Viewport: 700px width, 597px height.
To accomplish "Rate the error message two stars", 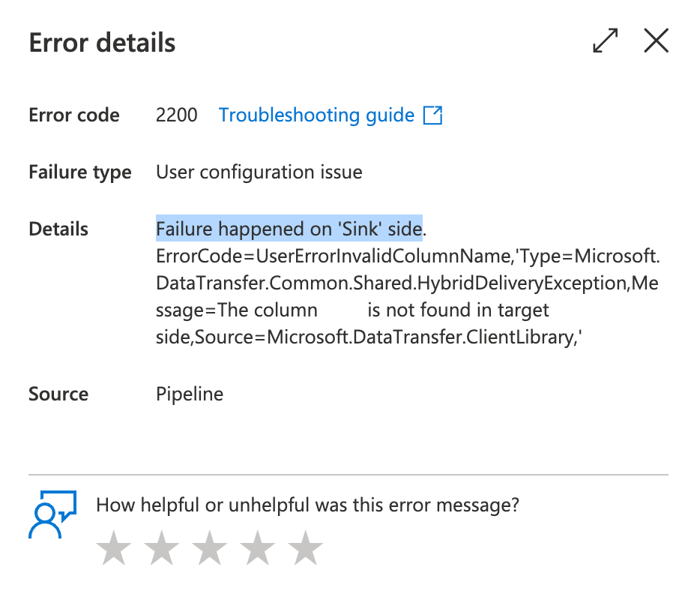I will point(162,547).
